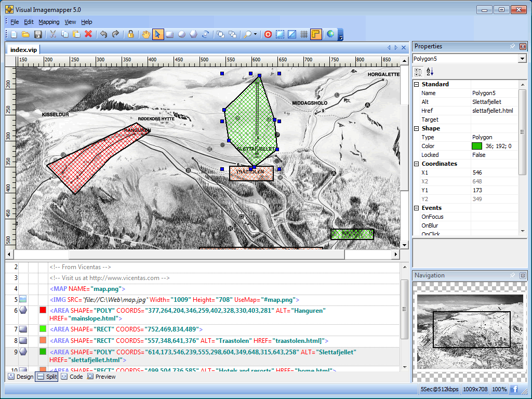
Task: Click the Href slettafjellet.html field
Action: pos(495,111)
